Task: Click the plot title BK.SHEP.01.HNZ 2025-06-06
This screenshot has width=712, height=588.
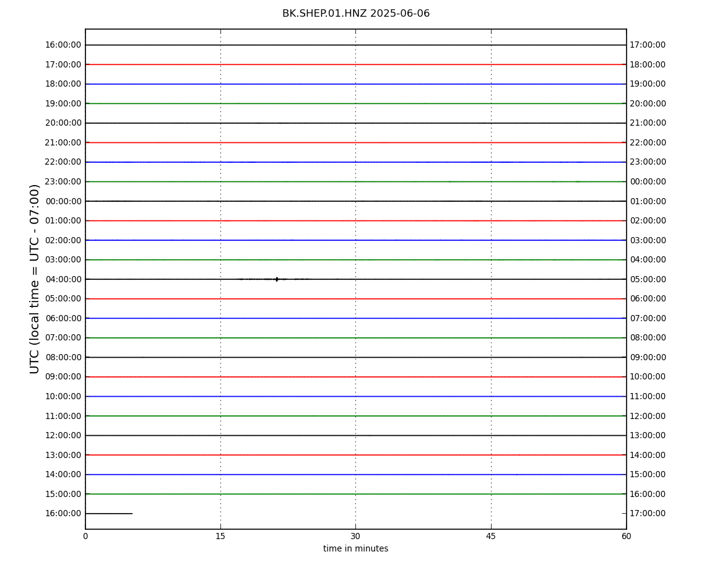Action: (x=355, y=14)
